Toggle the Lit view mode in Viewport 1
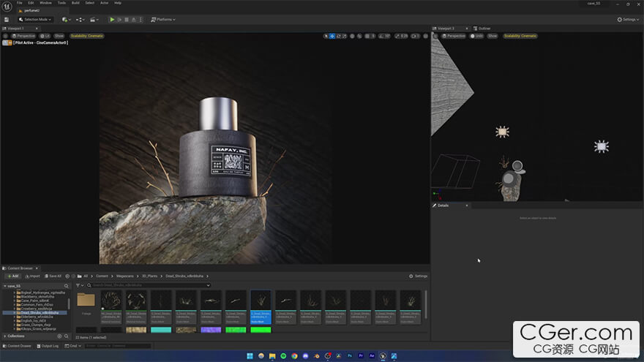644x362 pixels. tap(45, 36)
